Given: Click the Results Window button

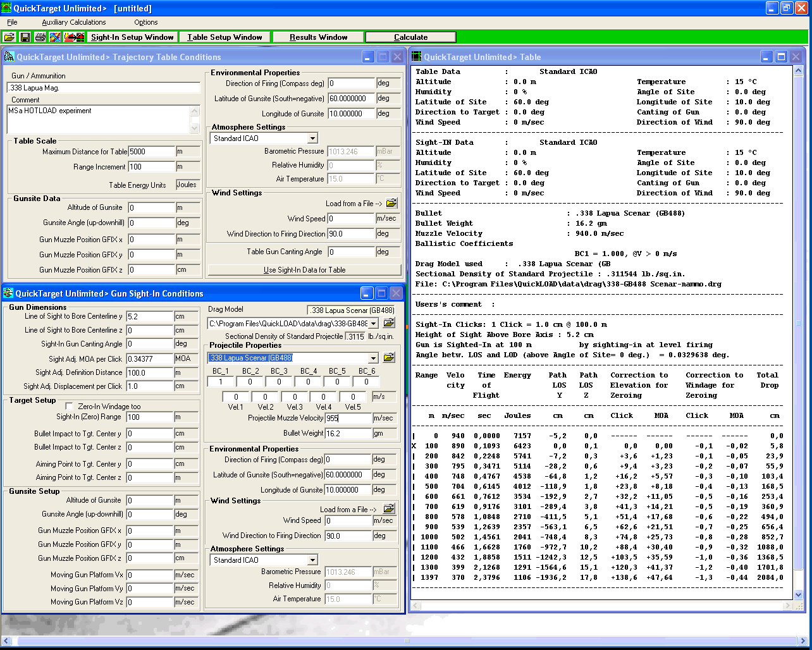Looking at the screenshot, I should [318, 37].
